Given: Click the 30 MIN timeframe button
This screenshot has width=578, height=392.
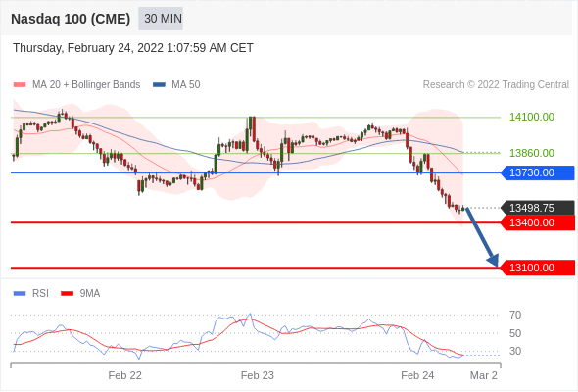Looking at the screenshot, I should pyautogui.click(x=161, y=19).
